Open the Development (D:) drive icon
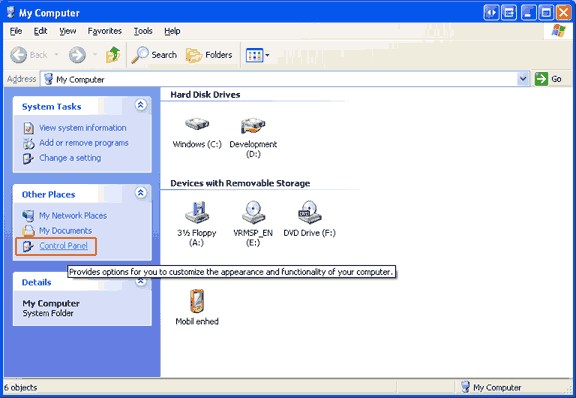This screenshot has height=398, width=576. tap(253, 126)
